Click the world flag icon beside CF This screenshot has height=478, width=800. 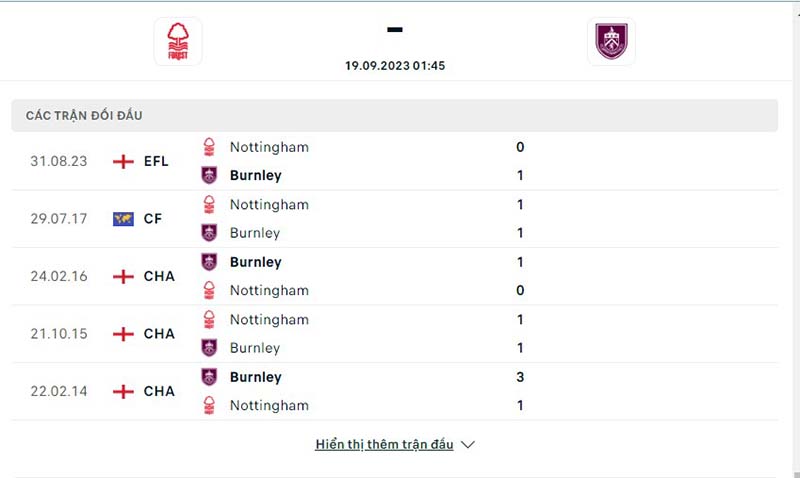[x=124, y=219]
